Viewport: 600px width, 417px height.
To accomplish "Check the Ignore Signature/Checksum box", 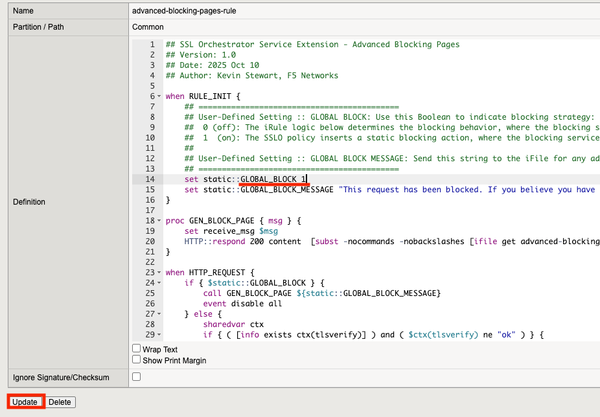I will (137, 377).
